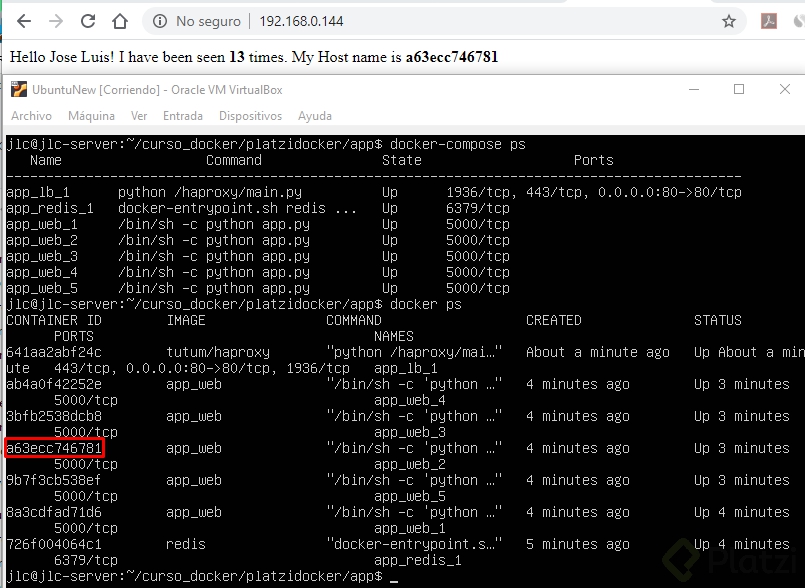Click the VirtualBox window title icon
This screenshot has width=805, height=588.
(x=19, y=89)
